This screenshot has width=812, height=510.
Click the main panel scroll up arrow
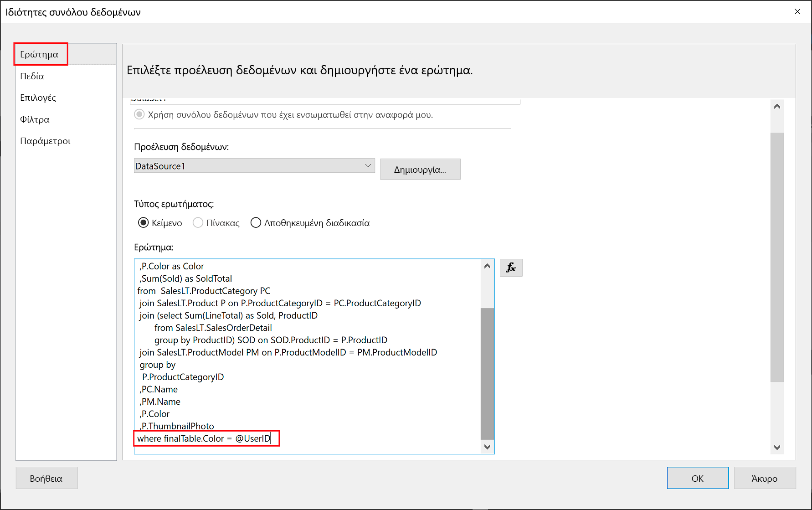pos(777,106)
